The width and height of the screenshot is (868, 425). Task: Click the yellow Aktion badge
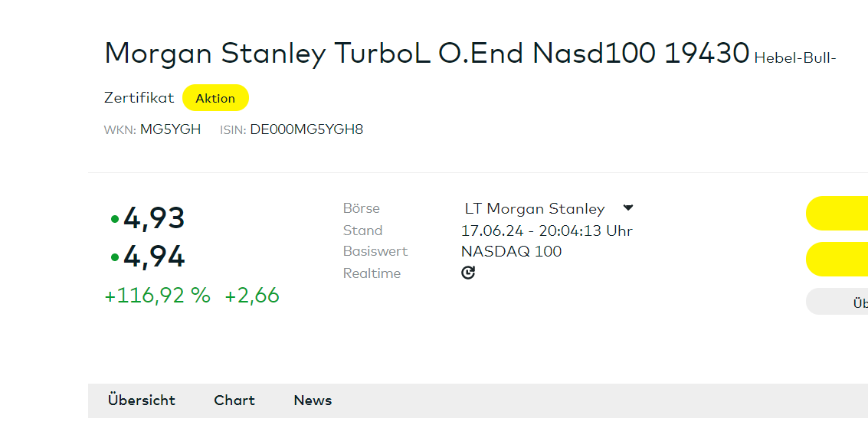coord(215,98)
